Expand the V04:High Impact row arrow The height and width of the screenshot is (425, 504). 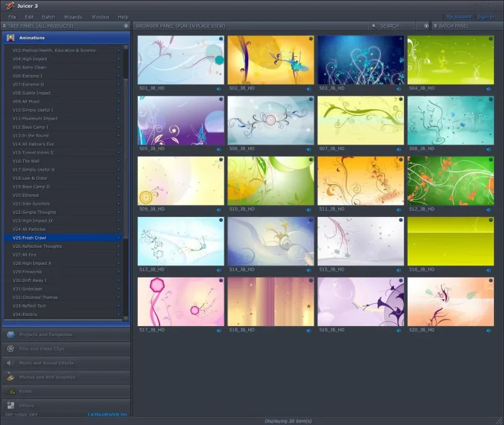(118, 59)
